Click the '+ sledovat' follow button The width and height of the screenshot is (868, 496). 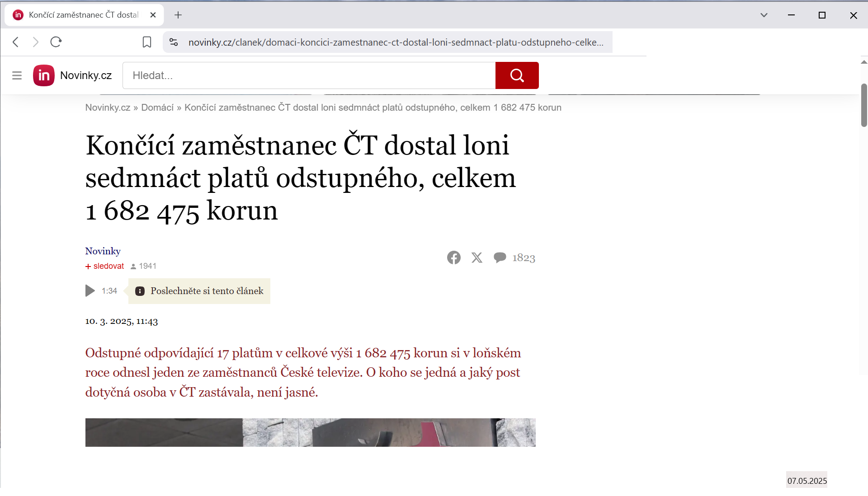coord(104,266)
